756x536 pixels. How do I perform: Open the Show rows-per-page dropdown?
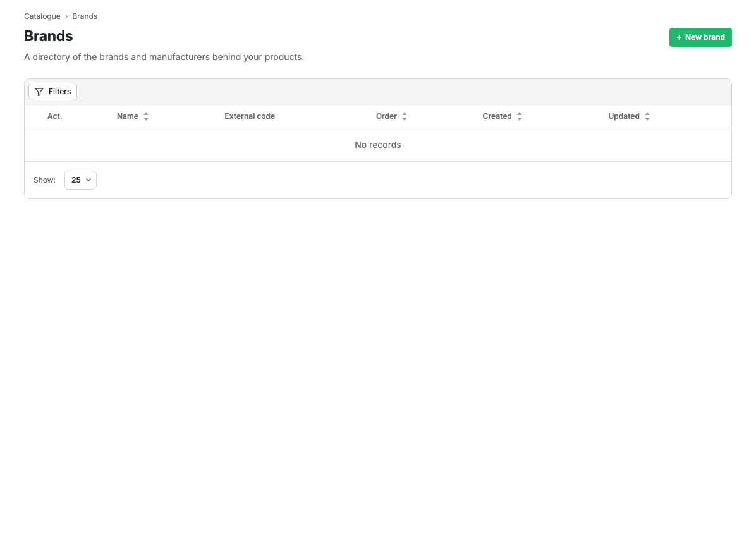coord(80,180)
